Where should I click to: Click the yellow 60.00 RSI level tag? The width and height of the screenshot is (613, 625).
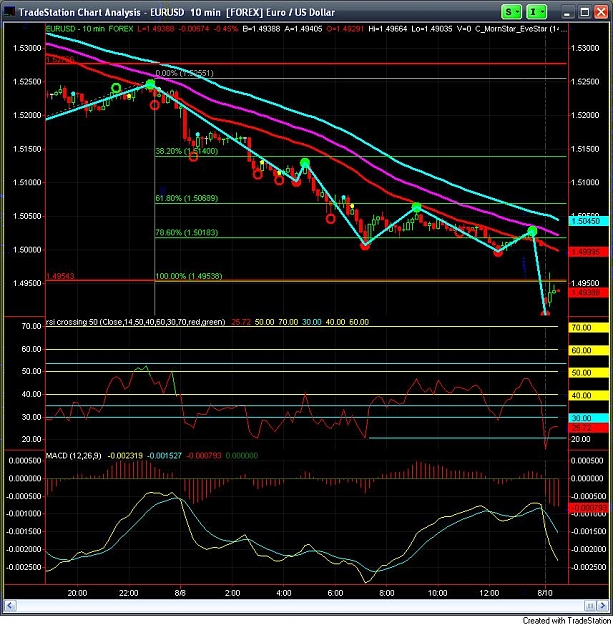(x=588, y=350)
